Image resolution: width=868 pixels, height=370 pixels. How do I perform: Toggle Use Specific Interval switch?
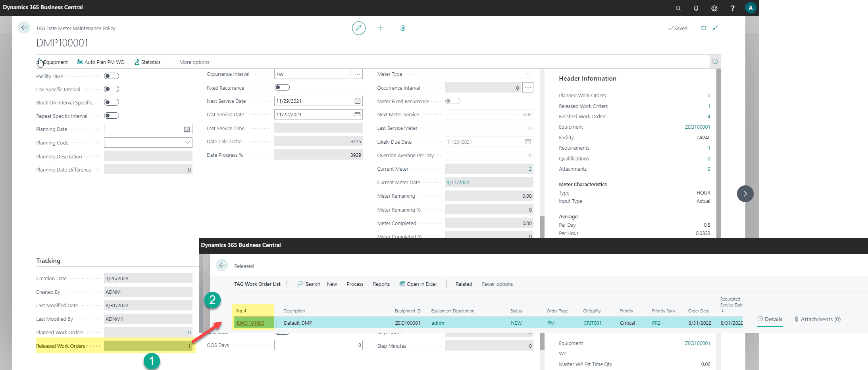(x=112, y=89)
